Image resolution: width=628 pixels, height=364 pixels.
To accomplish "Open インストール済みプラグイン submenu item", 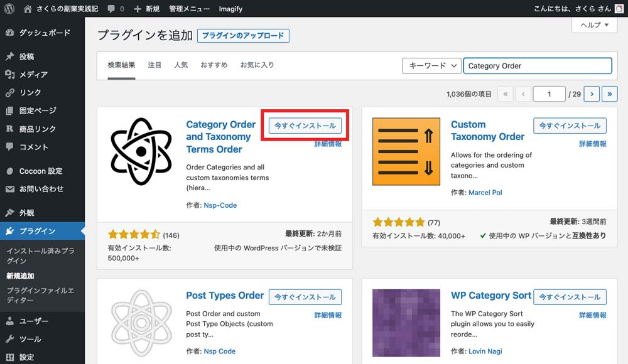I will pos(40,255).
